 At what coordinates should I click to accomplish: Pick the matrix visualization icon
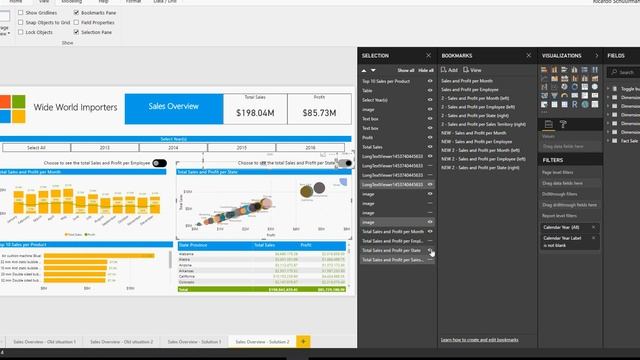tap(564, 104)
